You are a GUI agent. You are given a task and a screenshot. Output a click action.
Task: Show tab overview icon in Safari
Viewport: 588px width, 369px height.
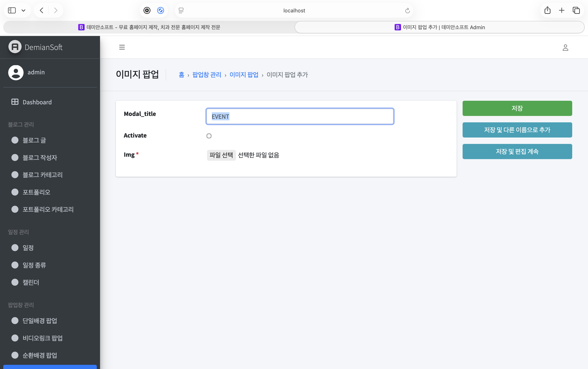click(576, 10)
